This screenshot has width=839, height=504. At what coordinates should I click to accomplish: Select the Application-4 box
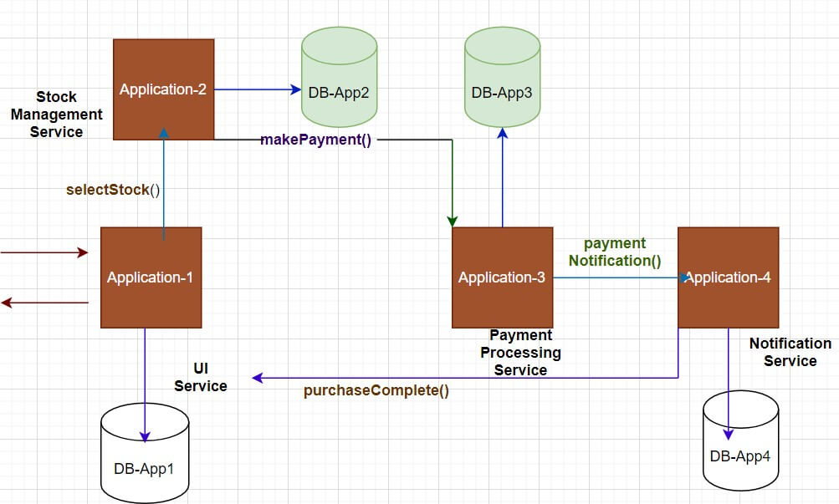(x=728, y=277)
